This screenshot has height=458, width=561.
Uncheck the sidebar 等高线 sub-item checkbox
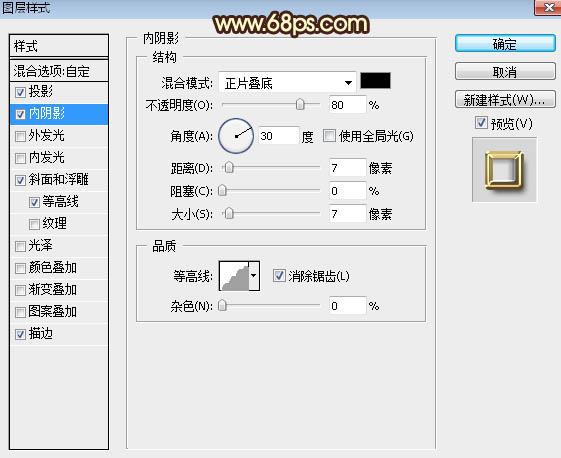pyautogui.click(x=34, y=203)
